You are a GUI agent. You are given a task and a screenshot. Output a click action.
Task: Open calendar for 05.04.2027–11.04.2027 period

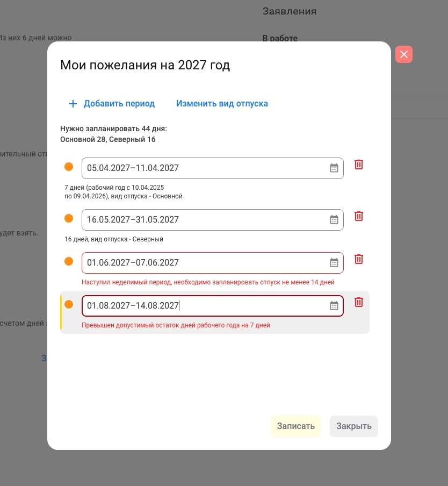(x=334, y=168)
